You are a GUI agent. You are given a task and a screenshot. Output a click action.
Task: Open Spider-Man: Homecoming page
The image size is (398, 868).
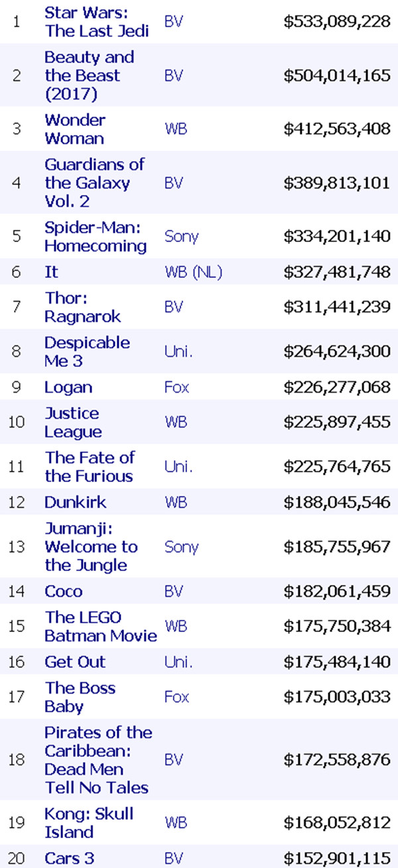pos(96,237)
